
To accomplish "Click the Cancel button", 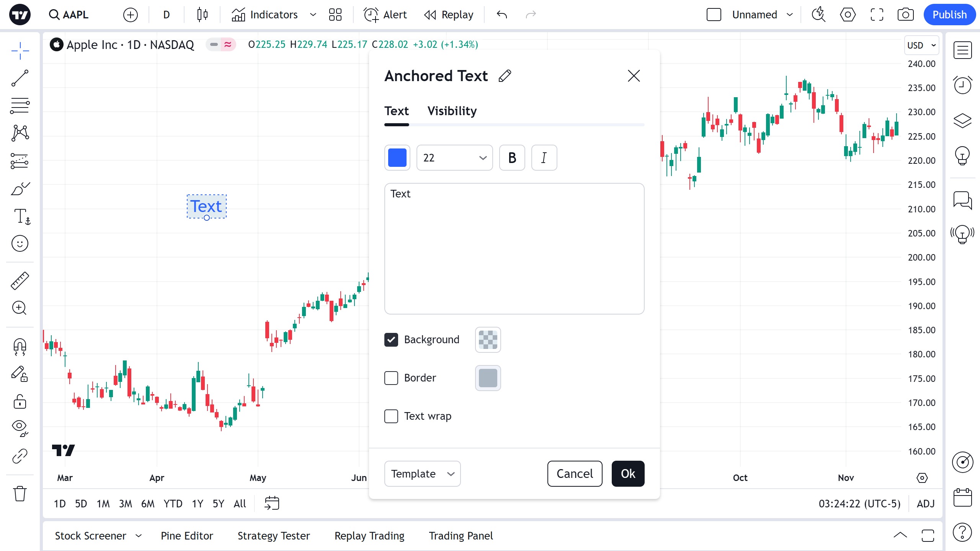I will pos(575,474).
